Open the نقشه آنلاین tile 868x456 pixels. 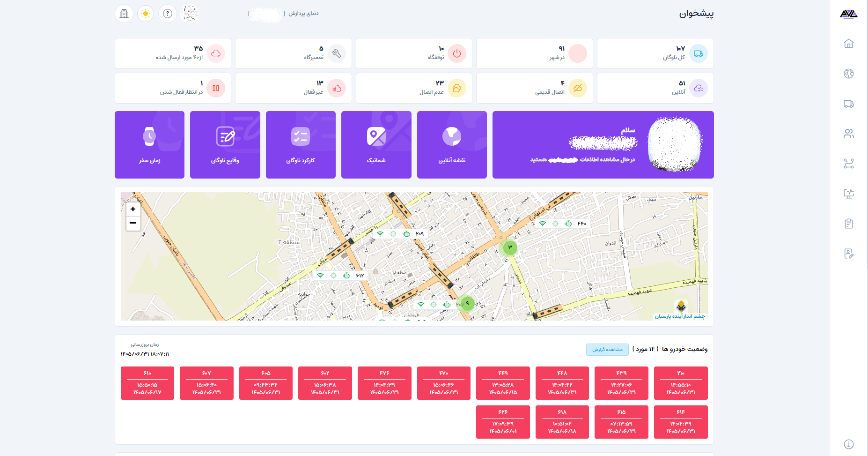coord(452,145)
